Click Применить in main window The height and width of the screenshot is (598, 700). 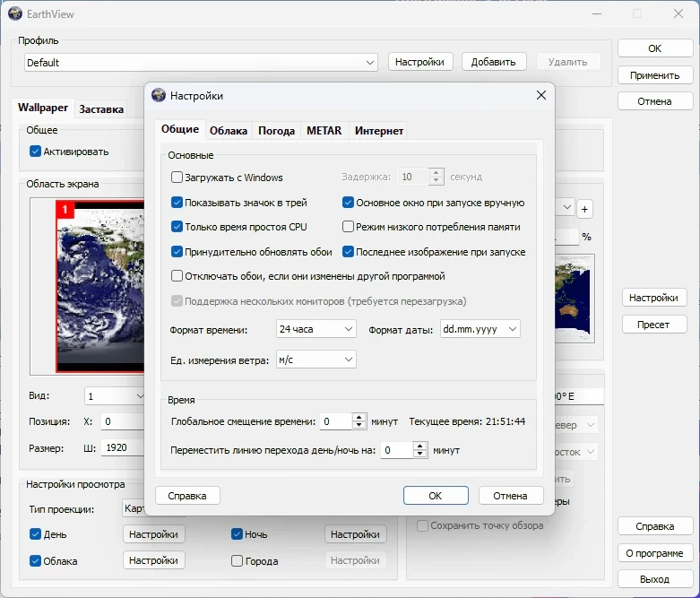point(655,75)
